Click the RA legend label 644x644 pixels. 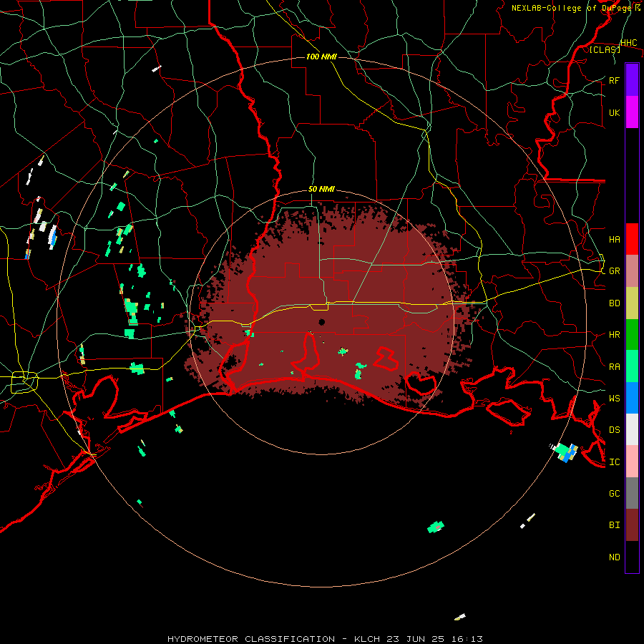[615, 367]
